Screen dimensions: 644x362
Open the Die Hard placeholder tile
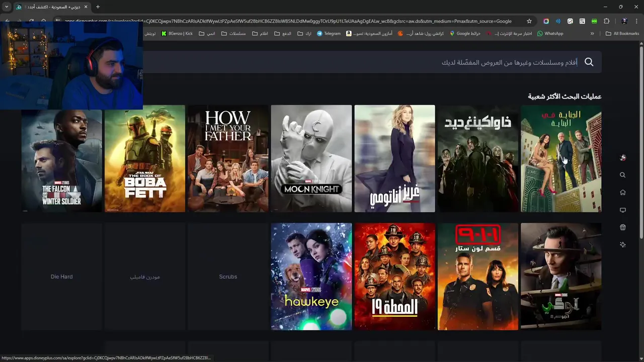pyautogui.click(x=61, y=277)
